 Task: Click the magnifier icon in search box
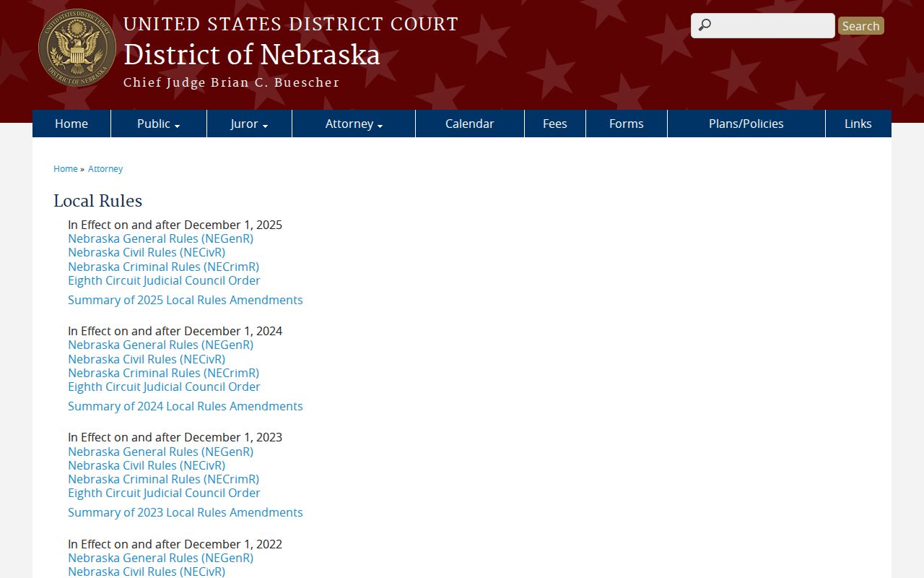coord(705,25)
